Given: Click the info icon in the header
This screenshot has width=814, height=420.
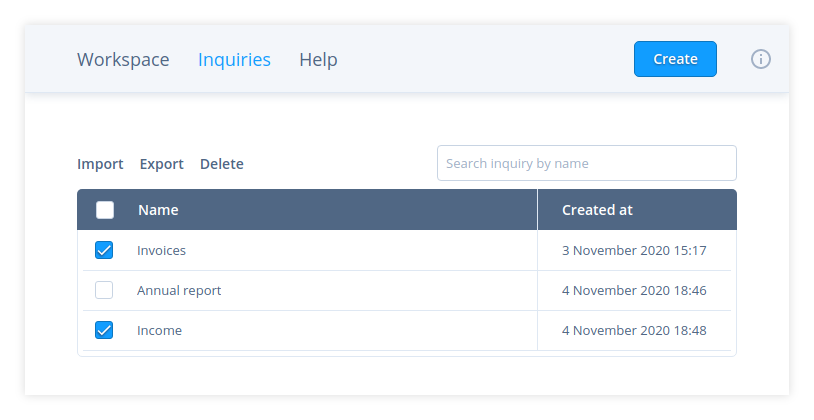Looking at the screenshot, I should point(760,59).
